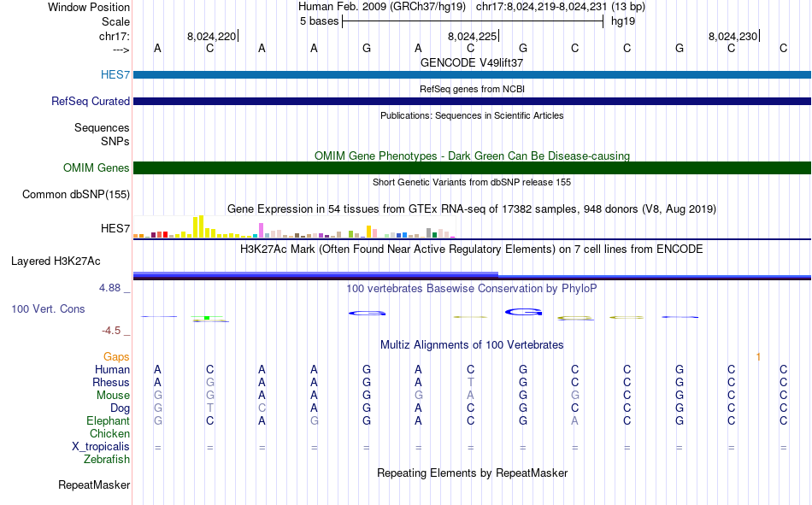The width and height of the screenshot is (812, 505).
Task: Select the Mouse species row label
Action: pyautogui.click(x=113, y=395)
